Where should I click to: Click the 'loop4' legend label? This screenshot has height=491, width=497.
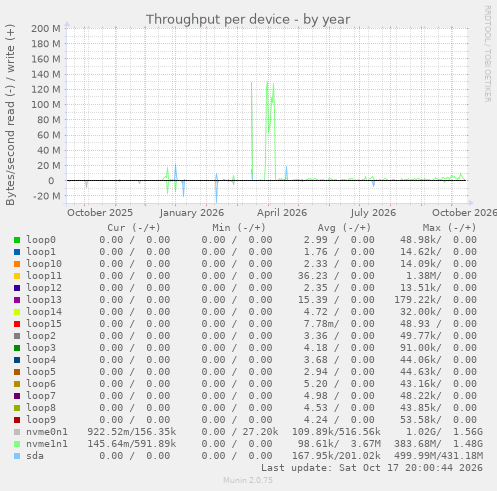tap(41, 360)
